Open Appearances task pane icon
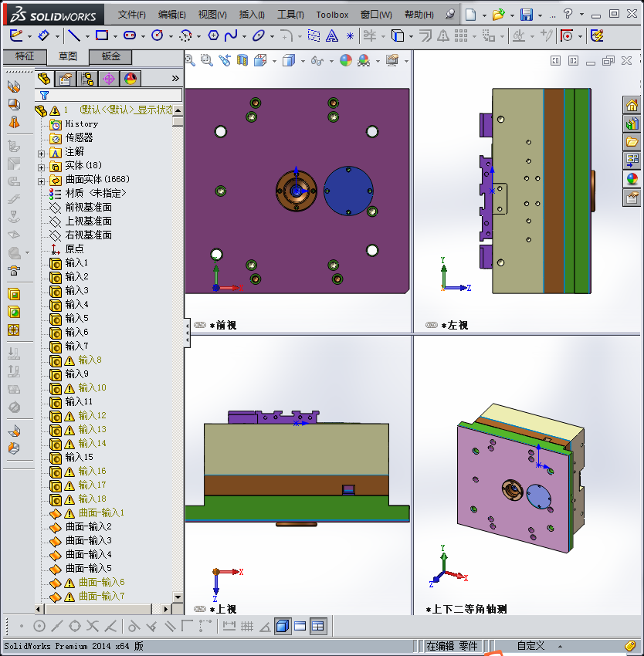The width and height of the screenshot is (644, 656). (x=632, y=179)
